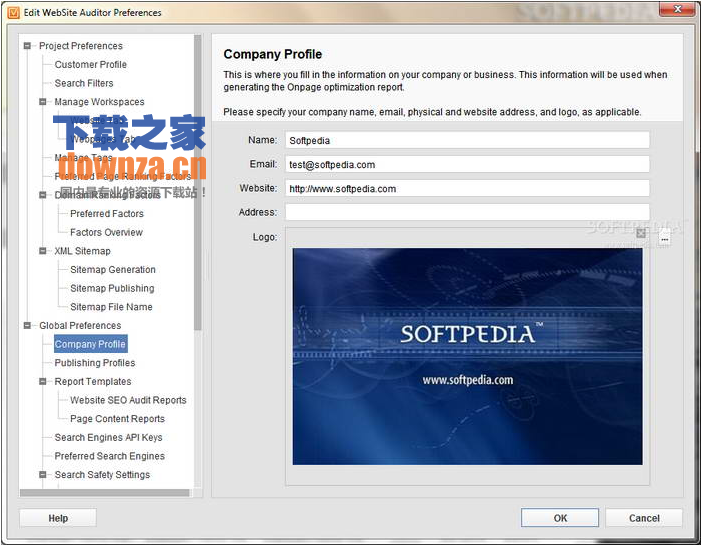The width and height of the screenshot is (702, 546).
Task: Browse for a logo with the ellipsis button
Action: coord(665,239)
